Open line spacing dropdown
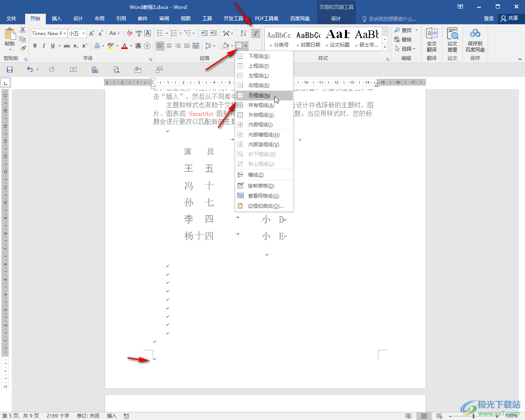This screenshot has width=525, height=420. coord(210,46)
